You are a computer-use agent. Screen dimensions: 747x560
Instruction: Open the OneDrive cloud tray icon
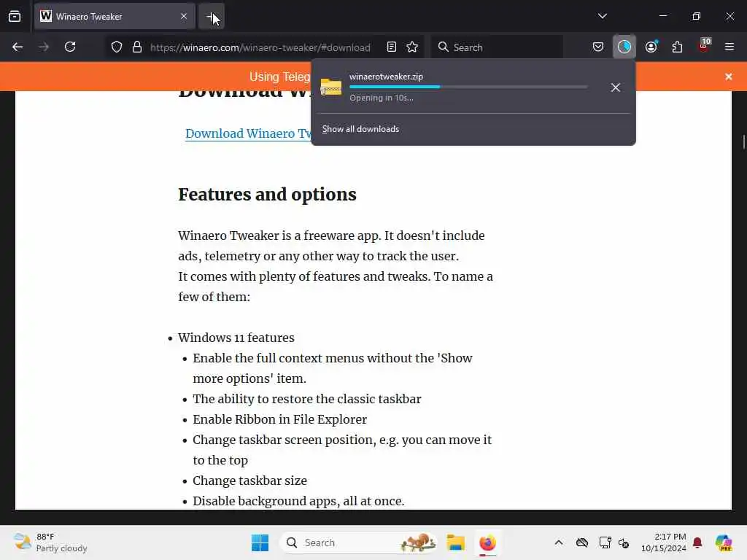tap(581, 542)
